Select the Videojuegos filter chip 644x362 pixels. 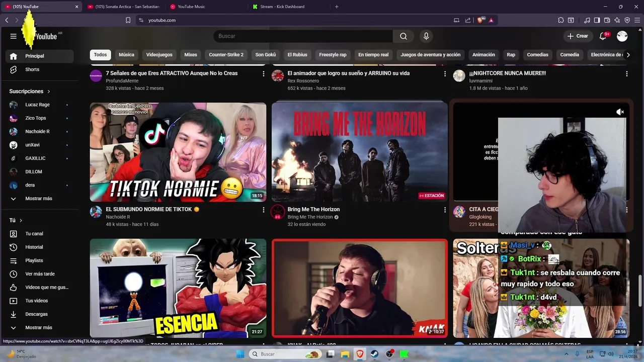pyautogui.click(x=159, y=55)
